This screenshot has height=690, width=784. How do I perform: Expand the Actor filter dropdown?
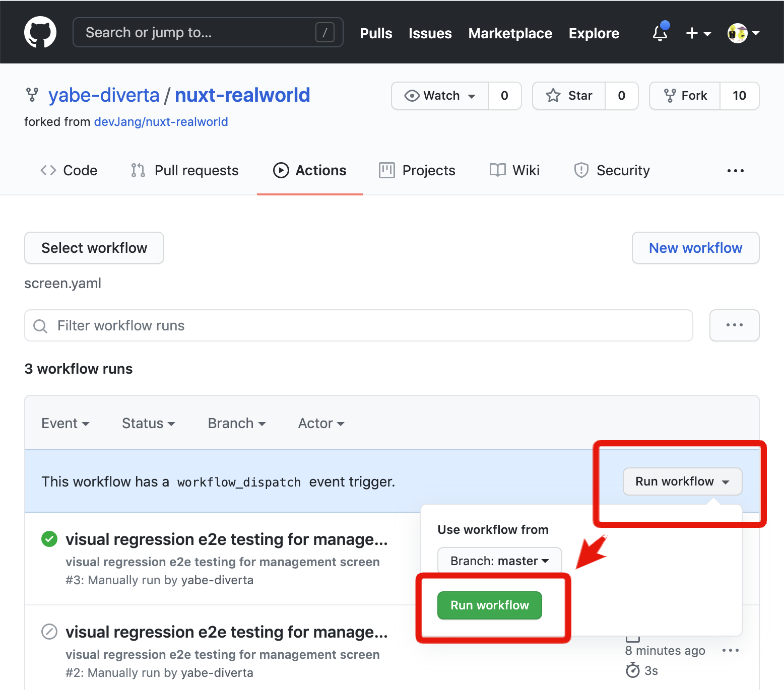[x=321, y=423]
